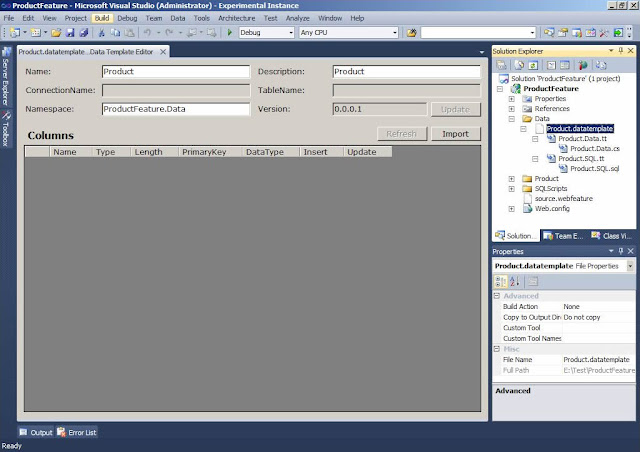Viewport: 640px width, 452px height.
Task: Click the Open File folder icon
Action: 56,33
